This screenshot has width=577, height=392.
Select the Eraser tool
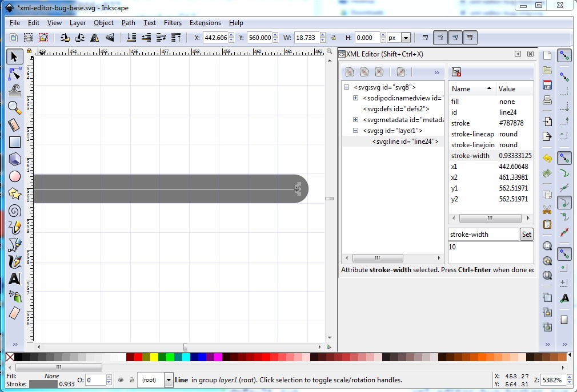click(14, 313)
